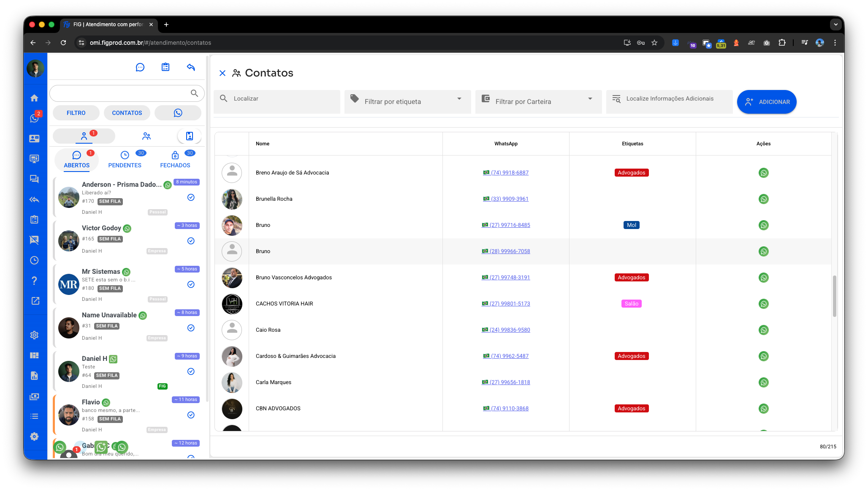Switch to the FECHADOS tab

pos(175,160)
